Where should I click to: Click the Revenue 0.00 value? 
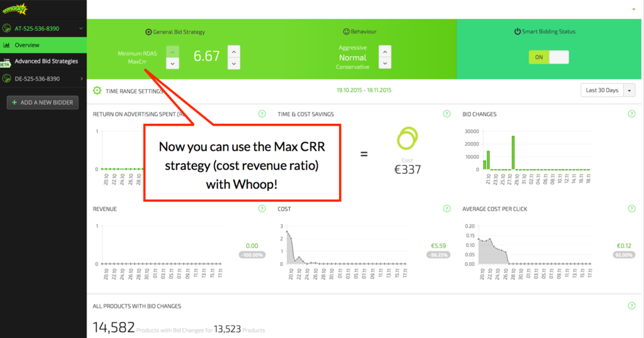[x=252, y=246]
